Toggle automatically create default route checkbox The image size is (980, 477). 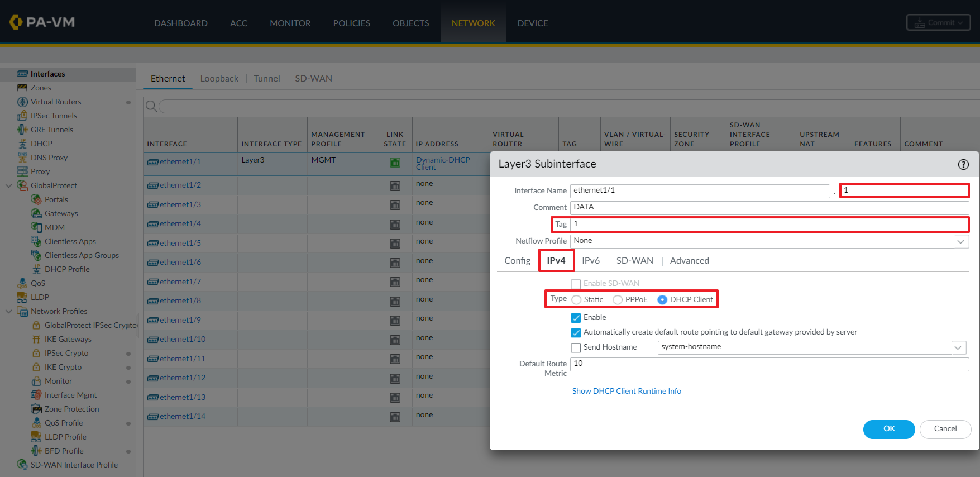coord(576,332)
